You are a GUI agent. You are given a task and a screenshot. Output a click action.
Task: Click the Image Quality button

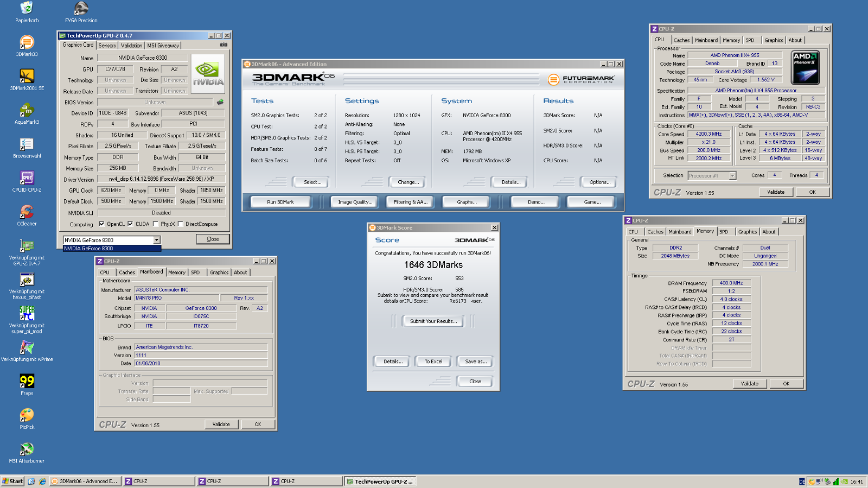pyautogui.click(x=355, y=202)
